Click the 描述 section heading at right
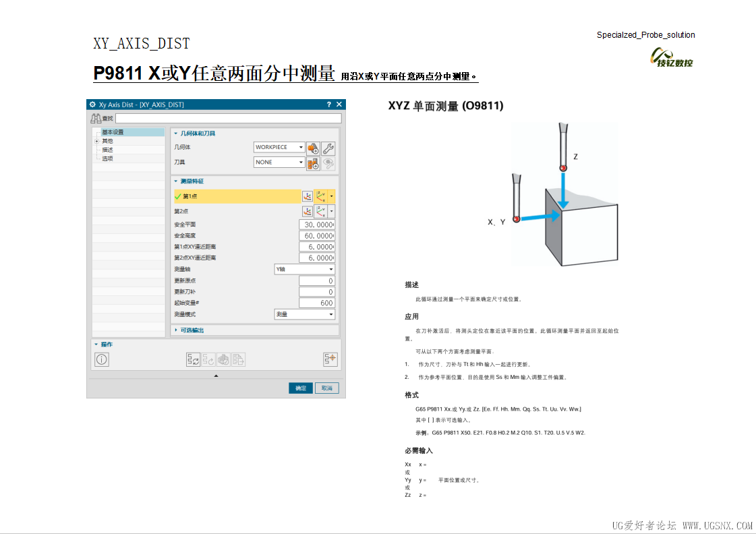The image size is (756, 534). pyautogui.click(x=411, y=285)
